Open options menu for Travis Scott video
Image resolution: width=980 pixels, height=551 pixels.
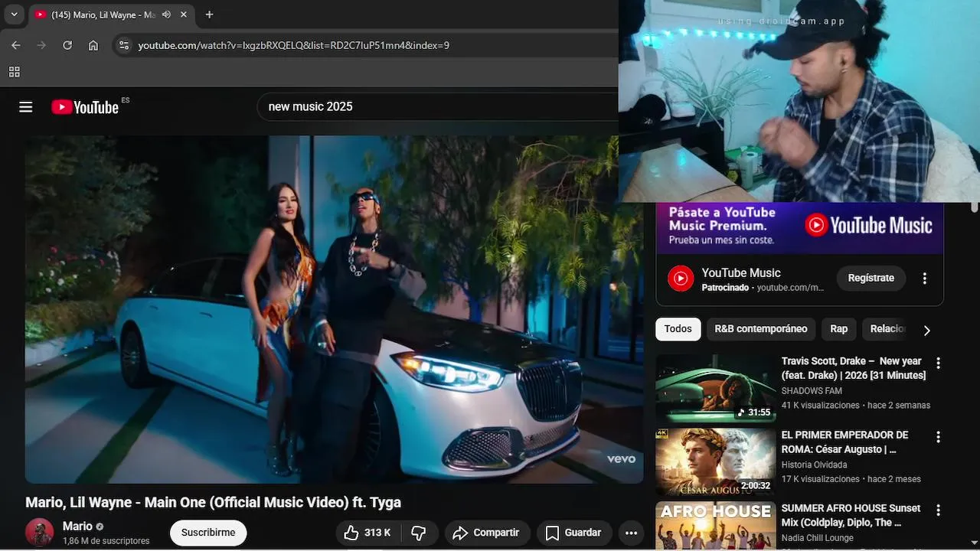click(938, 364)
